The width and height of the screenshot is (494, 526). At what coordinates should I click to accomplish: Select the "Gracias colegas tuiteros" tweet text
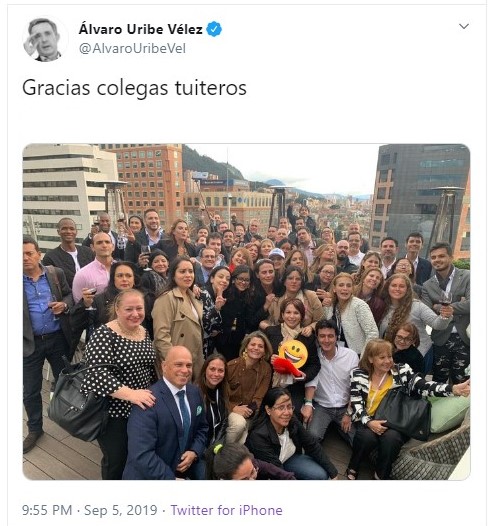(134, 88)
